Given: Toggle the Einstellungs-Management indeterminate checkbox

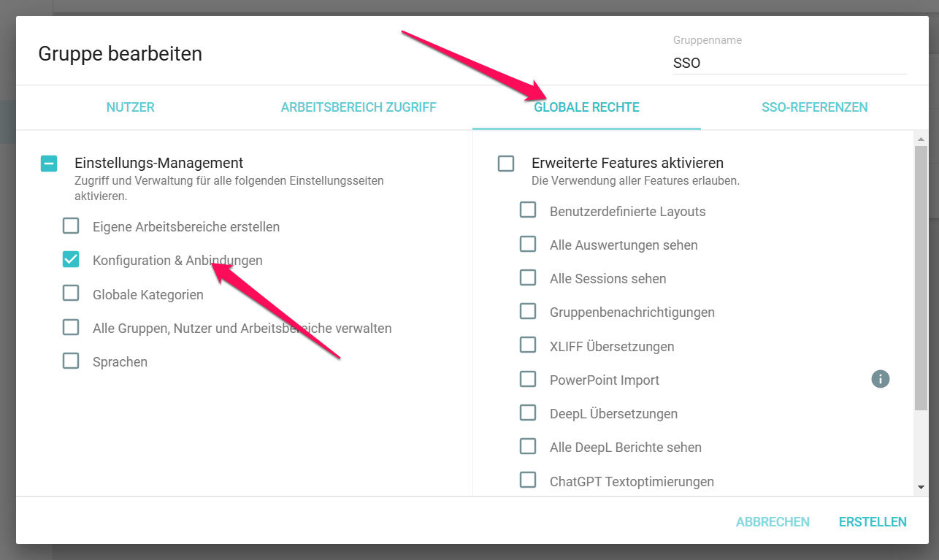Looking at the screenshot, I should tap(49, 164).
